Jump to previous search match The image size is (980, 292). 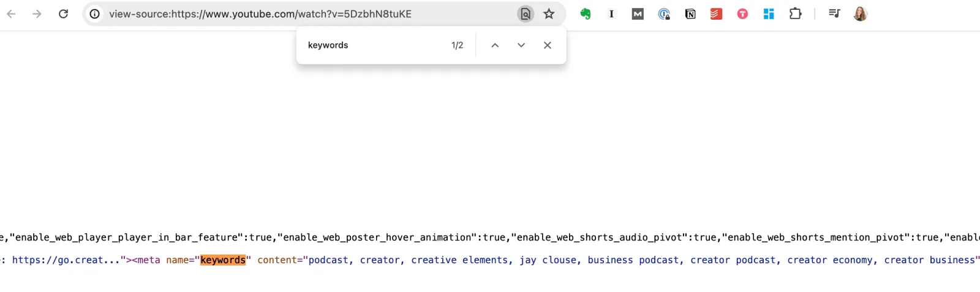pos(495,45)
